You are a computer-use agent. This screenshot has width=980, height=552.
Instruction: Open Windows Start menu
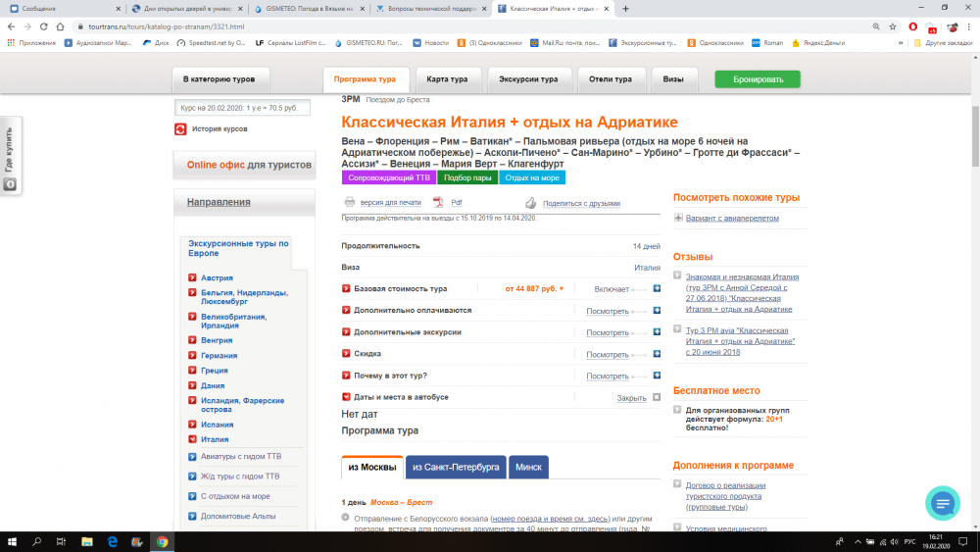tap(12, 542)
